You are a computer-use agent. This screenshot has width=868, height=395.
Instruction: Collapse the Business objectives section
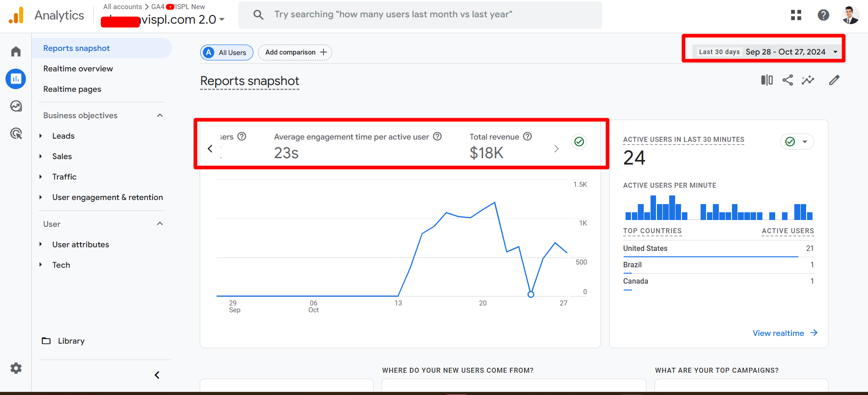160,115
